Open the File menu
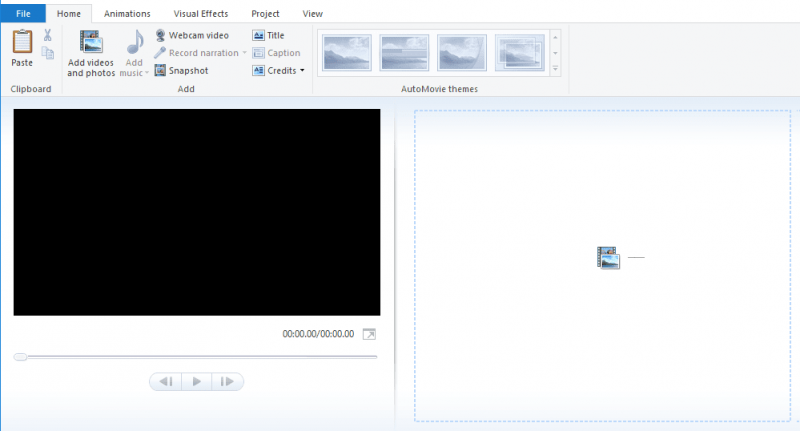The width and height of the screenshot is (800, 431). tap(23, 14)
